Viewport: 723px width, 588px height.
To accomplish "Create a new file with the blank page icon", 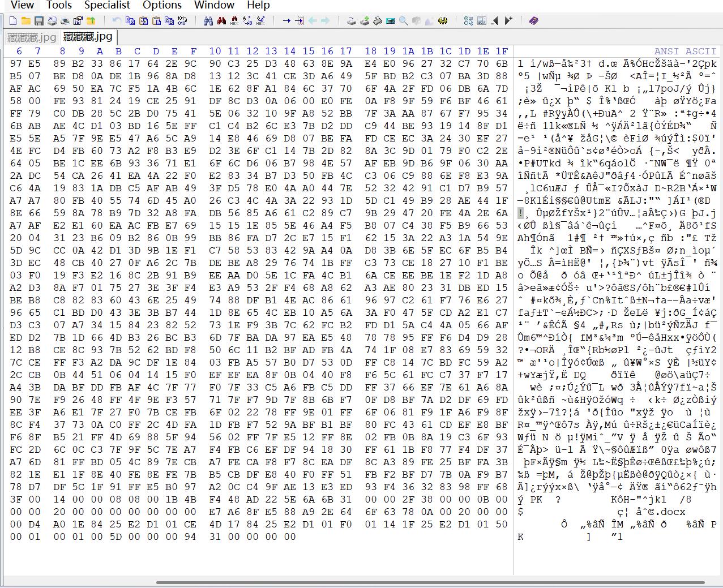I will [12, 20].
